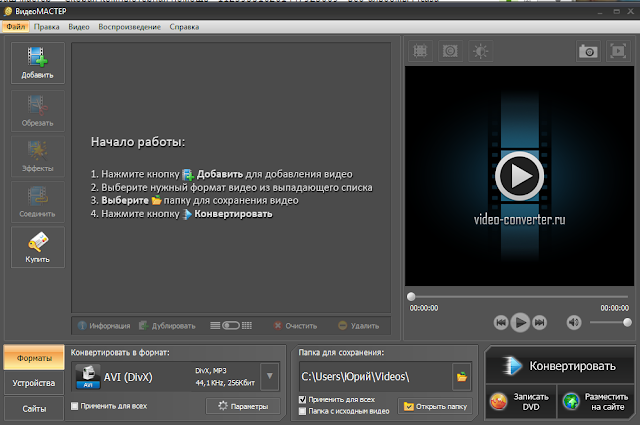640x425 pixels.
Task: Open Параметры settings button
Action: (243, 406)
